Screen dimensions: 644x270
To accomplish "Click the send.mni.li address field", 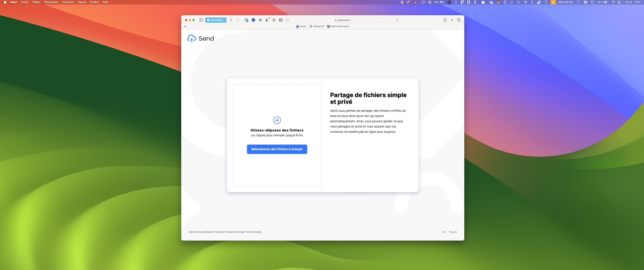I will (342, 20).
